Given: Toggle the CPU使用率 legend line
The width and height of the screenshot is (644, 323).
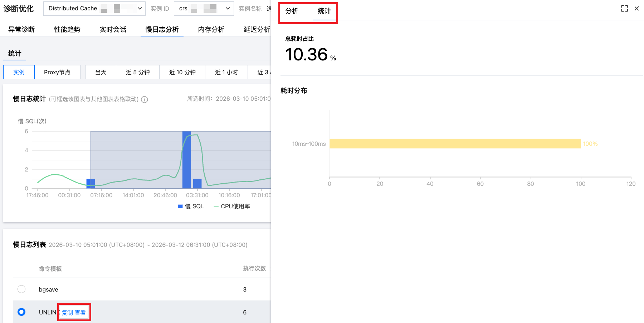Looking at the screenshot, I should click(216, 207).
